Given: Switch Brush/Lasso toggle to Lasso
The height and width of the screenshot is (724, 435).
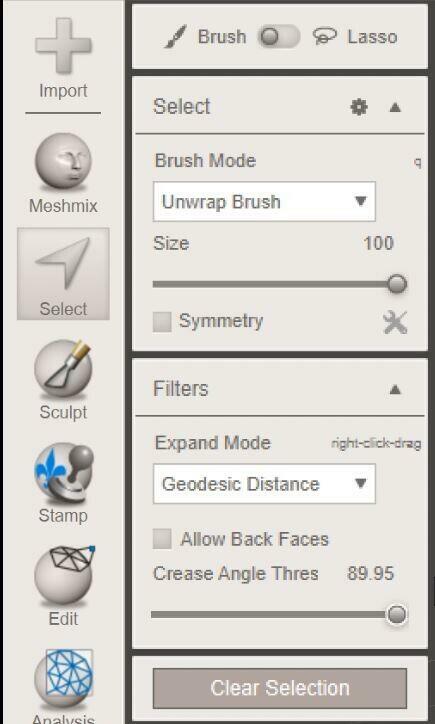Looking at the screenshot, I should [x=279, y=37].
